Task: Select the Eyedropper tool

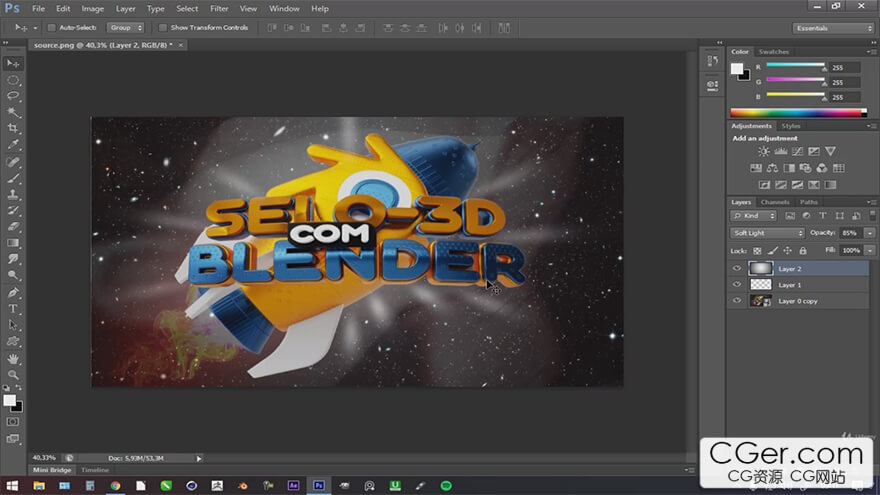Action: pos(13,145)
